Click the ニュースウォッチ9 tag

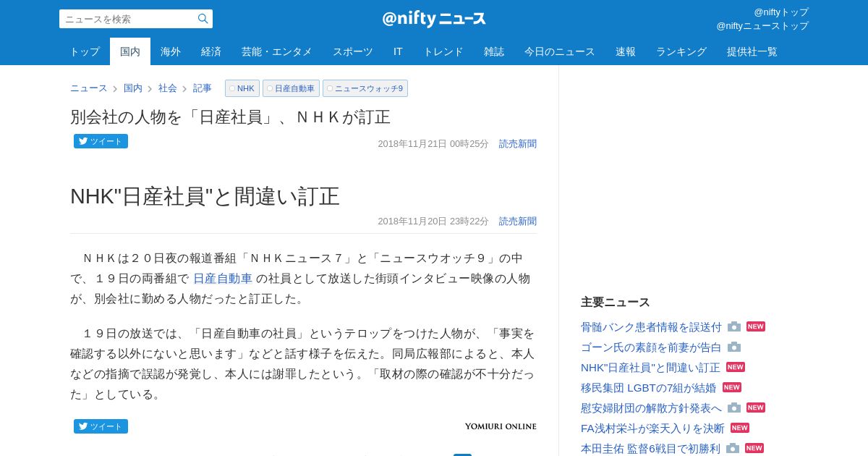[365, 88]
